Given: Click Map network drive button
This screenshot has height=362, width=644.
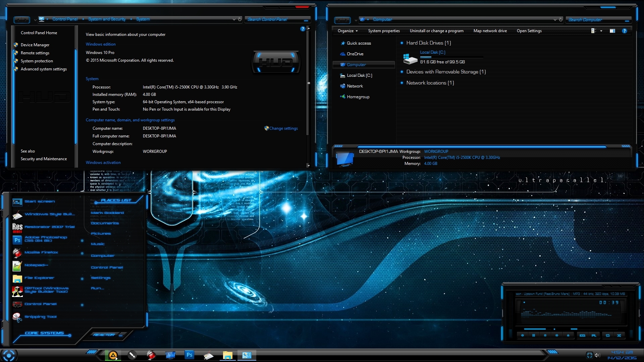Looking at the screenshot, I should 490,31.
